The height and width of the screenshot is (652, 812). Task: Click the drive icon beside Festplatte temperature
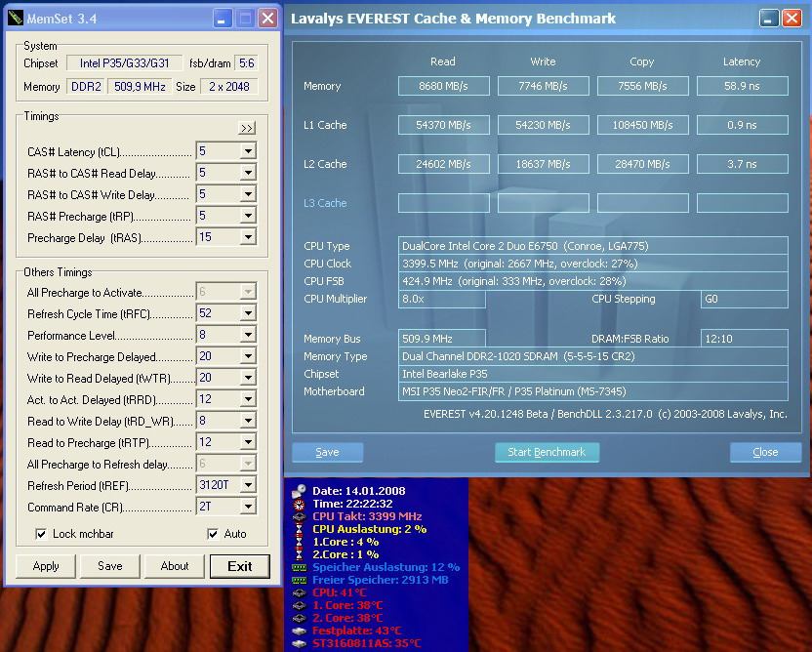[x=299, y=631]
